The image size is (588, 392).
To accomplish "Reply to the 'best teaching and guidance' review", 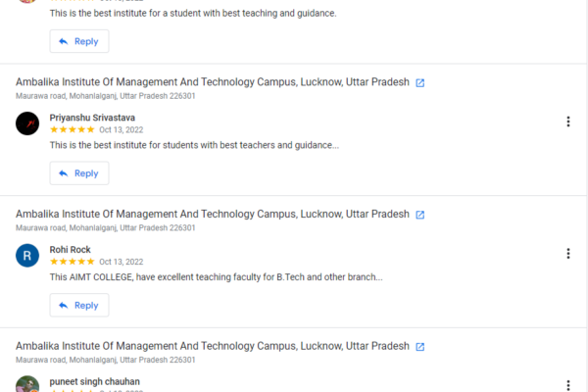I will pyautogui.click(x=79, y=41).
